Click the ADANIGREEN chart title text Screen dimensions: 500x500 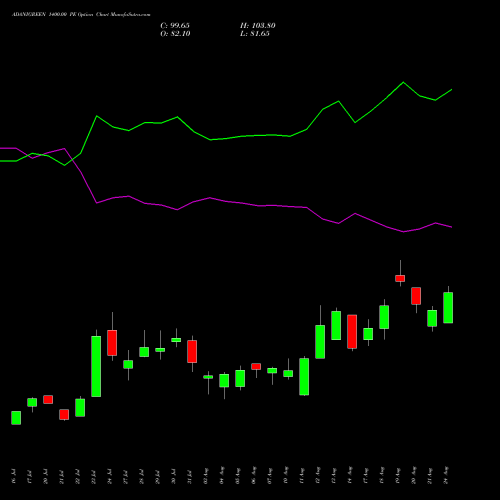[x=81, y=15]
